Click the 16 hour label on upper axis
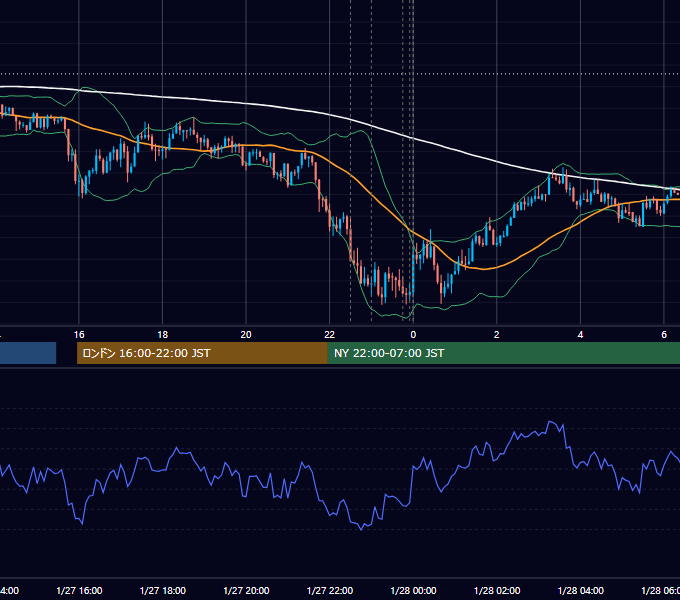This screenshot has height=600, width=680. tap(79, 335)
